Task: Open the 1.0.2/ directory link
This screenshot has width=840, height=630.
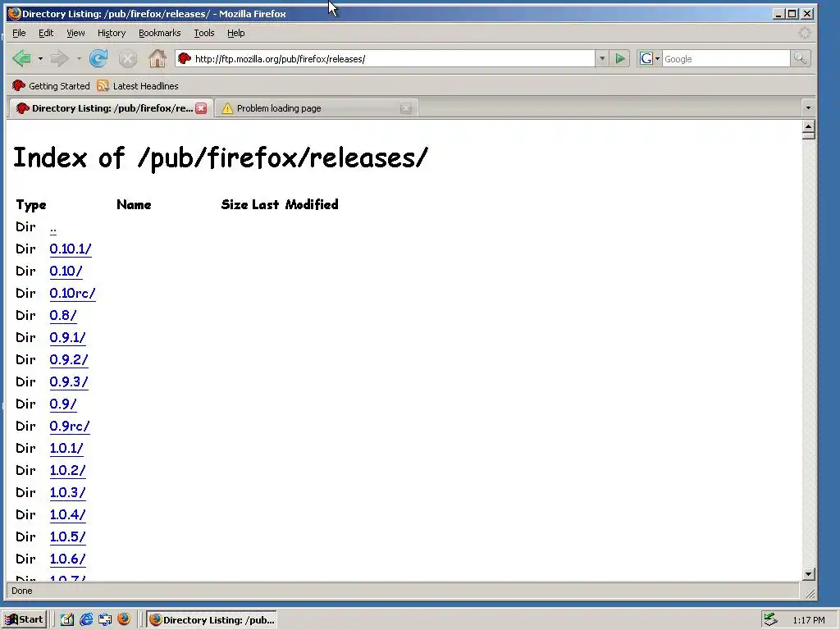Action: tap(67, 470)
